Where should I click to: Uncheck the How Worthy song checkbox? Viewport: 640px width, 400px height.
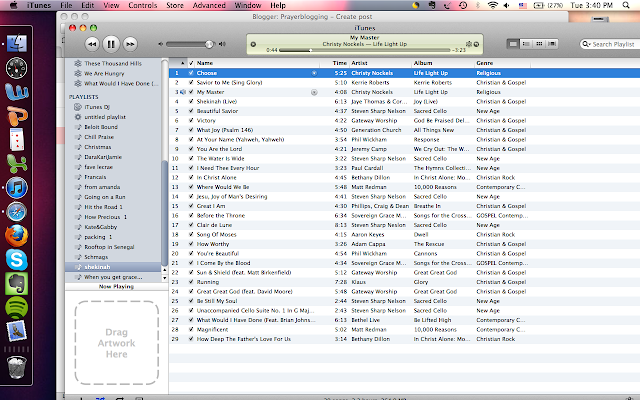(191, 244)
